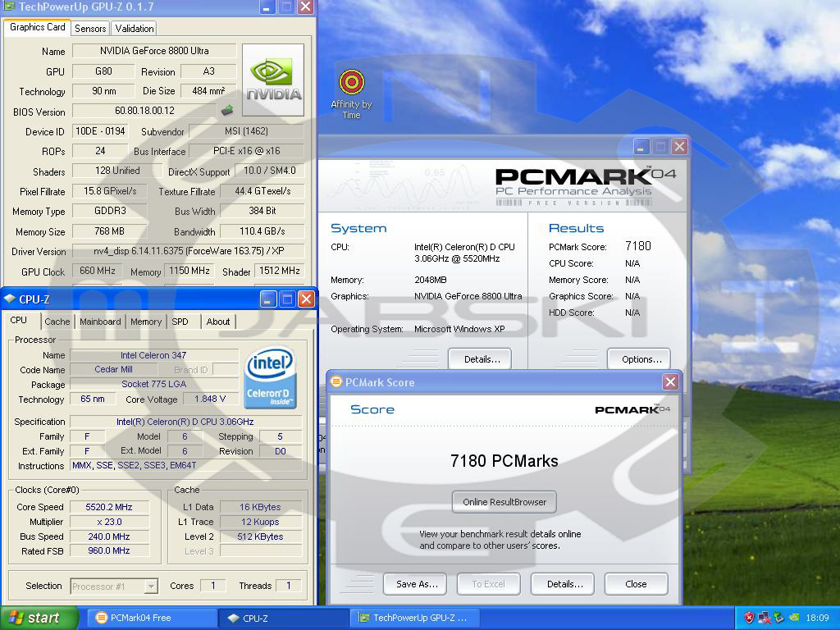840x630 pixels.
Task: Click the Bandwidth value 110.4 GB/s
Action: click(x=262, y=231)
